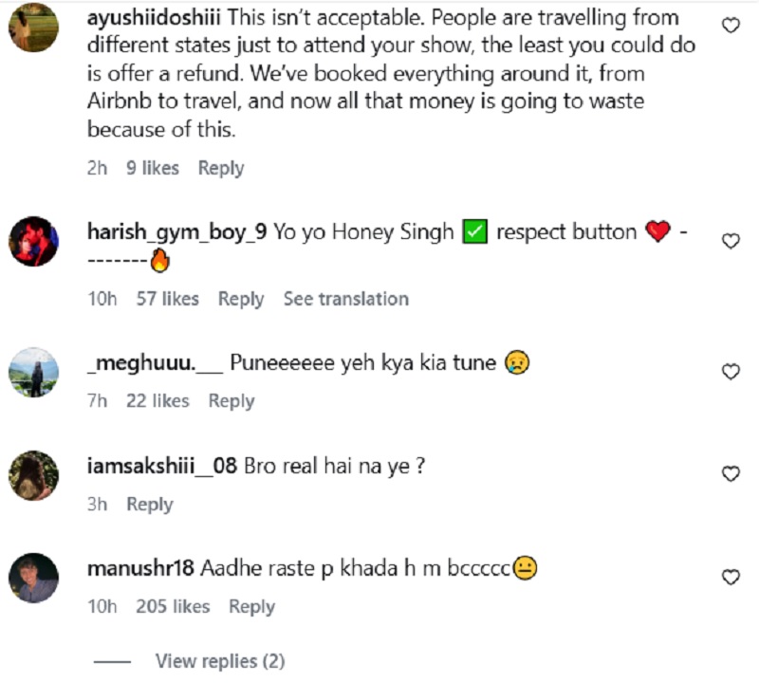Viewport: 759px width, 700px height.
Task: Reply to manushr18's comment
Action: click(251, 606)
